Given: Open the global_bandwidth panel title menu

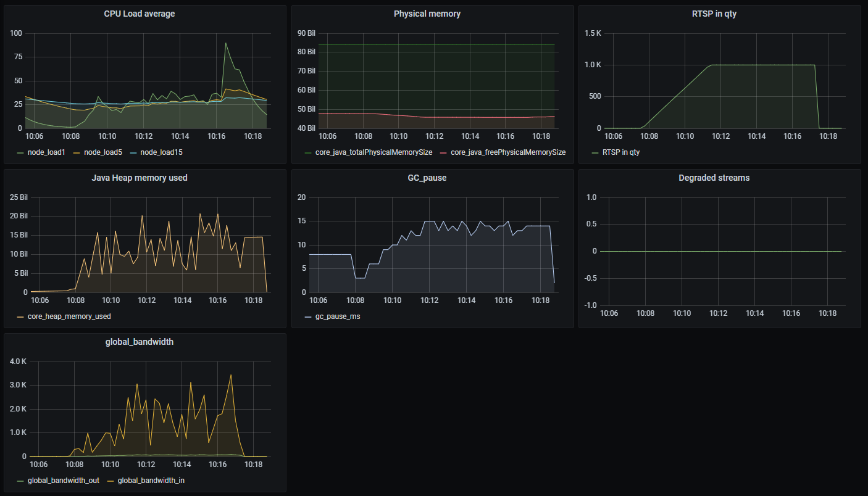Looking at the screenshot, I should (x=140, y=342).
